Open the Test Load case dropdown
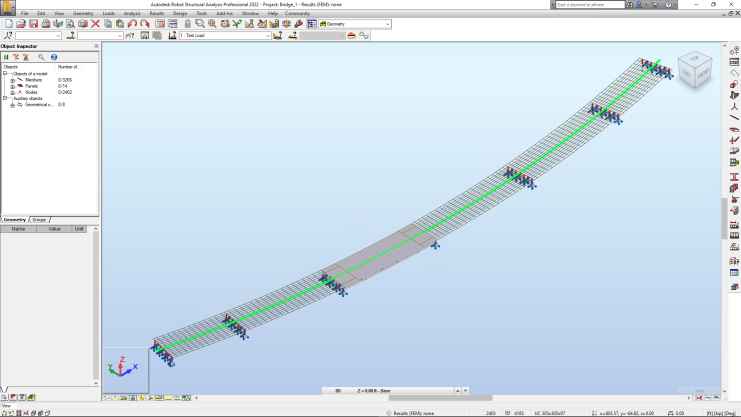The height and width of the screenshot is (417, 741). (x=267, y=35)
